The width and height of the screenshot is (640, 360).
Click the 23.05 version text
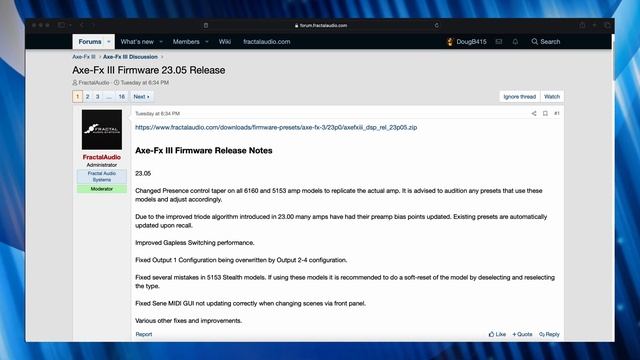pyautogui.click(x=143, y=173)
